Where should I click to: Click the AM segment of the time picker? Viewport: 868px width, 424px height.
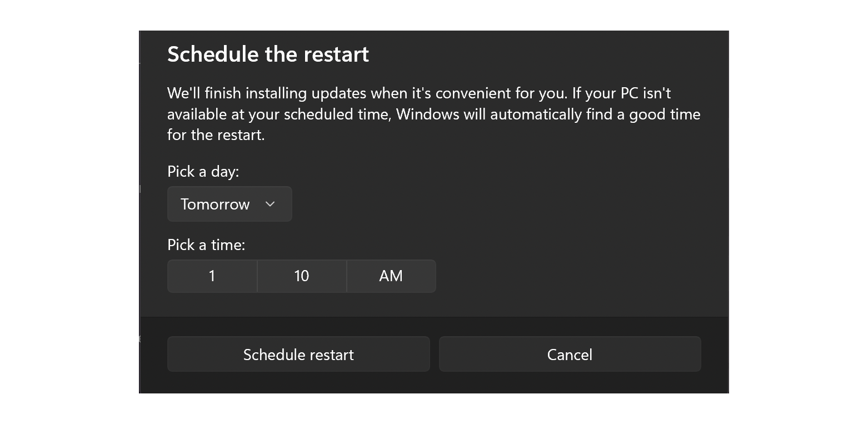point(391,276)
